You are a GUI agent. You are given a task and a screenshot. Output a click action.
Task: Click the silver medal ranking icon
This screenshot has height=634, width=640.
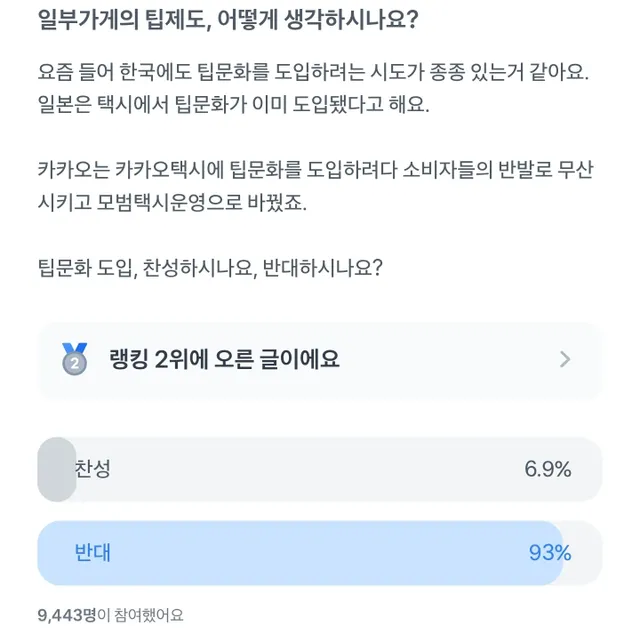click(x=75, y=359)
